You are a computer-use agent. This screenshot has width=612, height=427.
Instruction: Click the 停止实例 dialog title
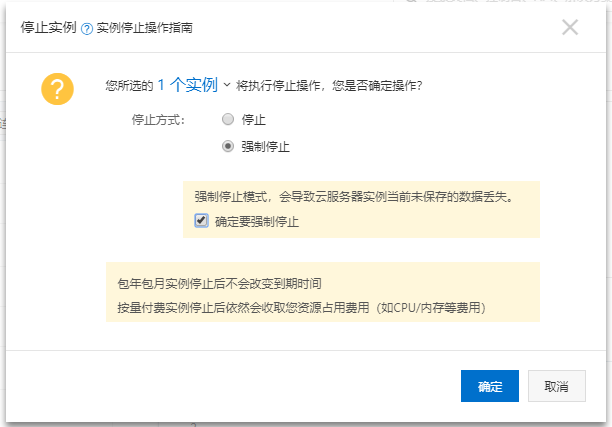(x=48, y=28)
